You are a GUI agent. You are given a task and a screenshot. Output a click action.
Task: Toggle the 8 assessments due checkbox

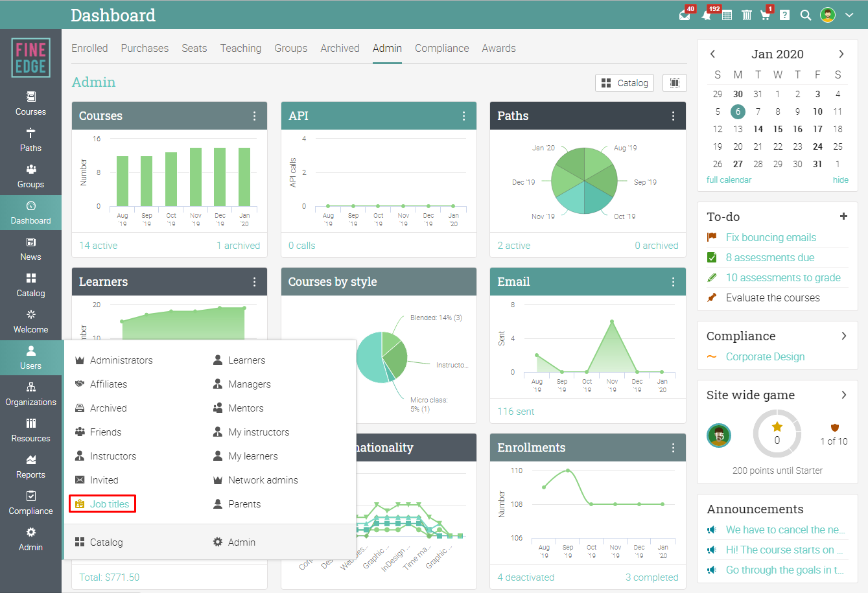(712, 258)
